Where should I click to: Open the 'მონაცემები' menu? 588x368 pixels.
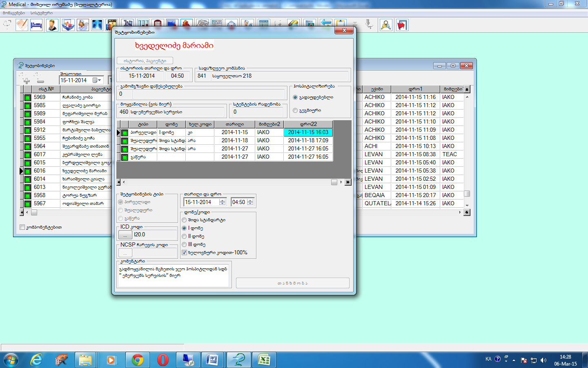click(14, 13)
